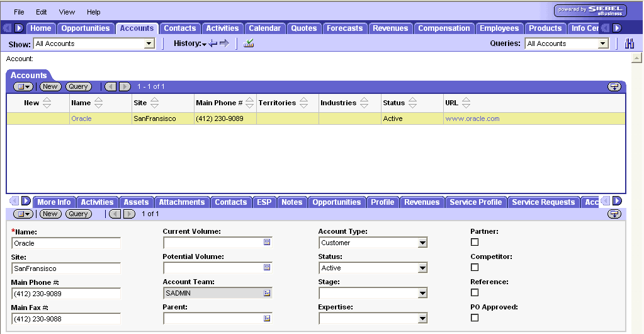Viewport: 644px width, 334px height.
Task: Go to previous record set in Accounts list
Action: [x=111, y=86]
